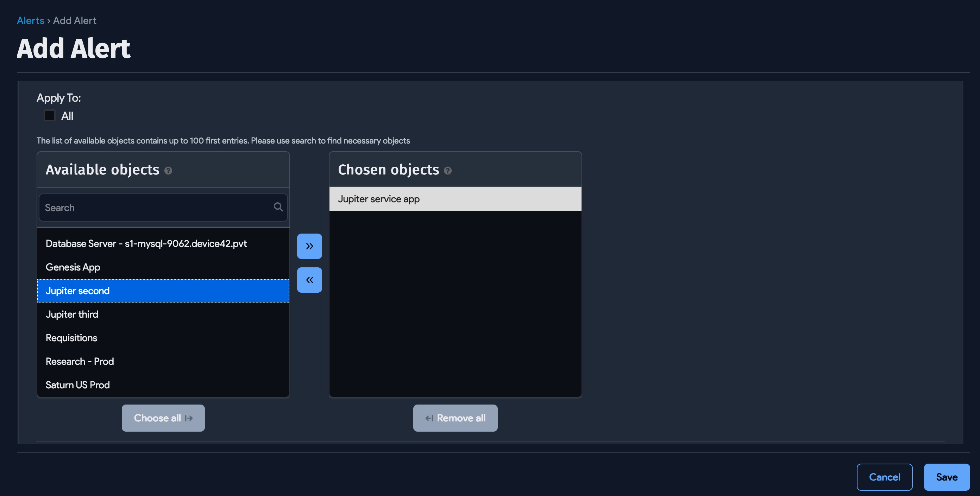980x496 pixels.
Task: Cancel adding the alert
Action: (885, 477)
